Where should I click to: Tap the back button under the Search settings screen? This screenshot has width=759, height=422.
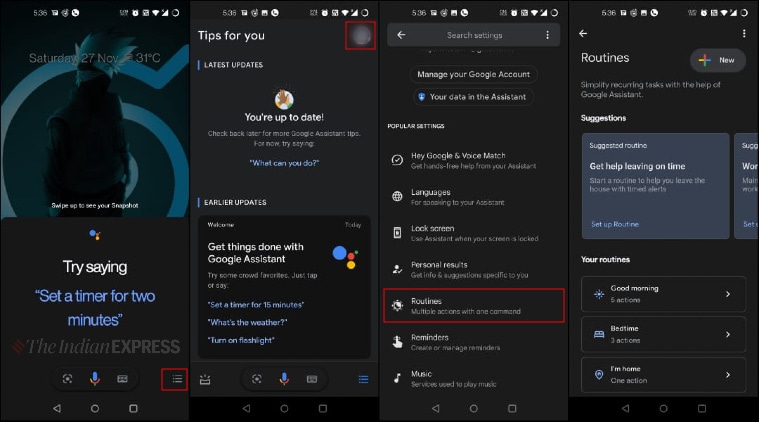pyautogui.click(x=436, y=408)
